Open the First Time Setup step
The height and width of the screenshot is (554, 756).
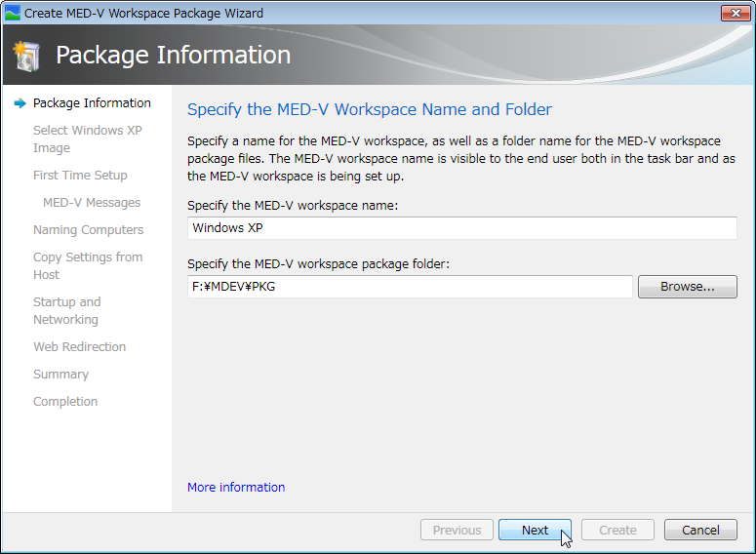pyautogui.click(x=80, y=175)
